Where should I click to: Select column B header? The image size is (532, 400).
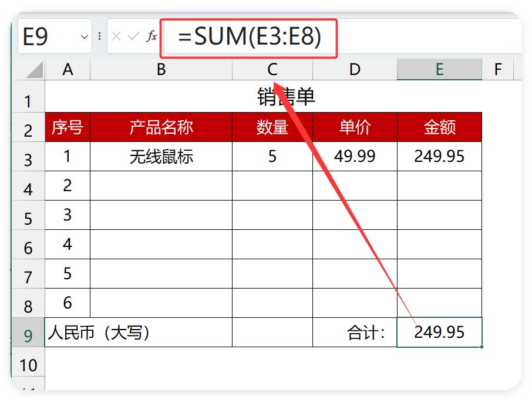click(x=161, y=69)
